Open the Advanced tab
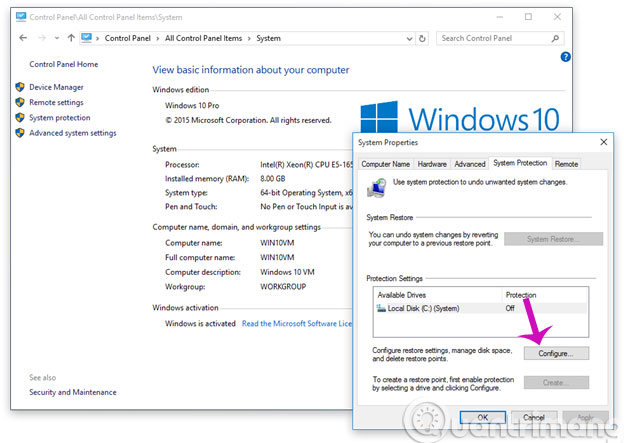624x443 pixels. pyautogui.click(x=469, y=163)
